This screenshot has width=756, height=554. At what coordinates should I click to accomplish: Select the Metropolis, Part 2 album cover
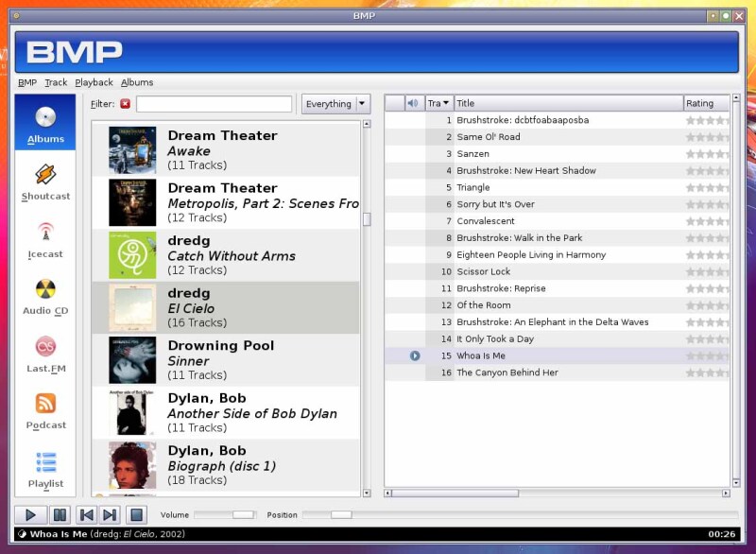(x=132, y=202)
